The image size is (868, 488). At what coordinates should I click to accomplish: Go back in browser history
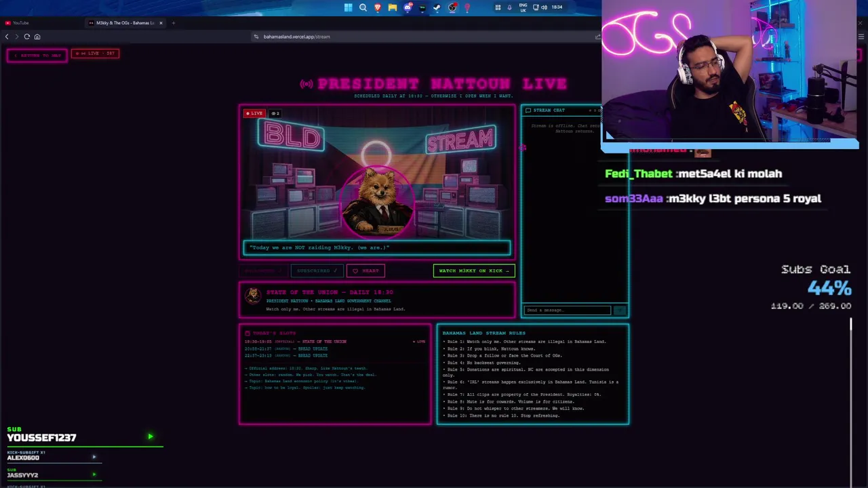pyautogui.click(x=7, y=37)
